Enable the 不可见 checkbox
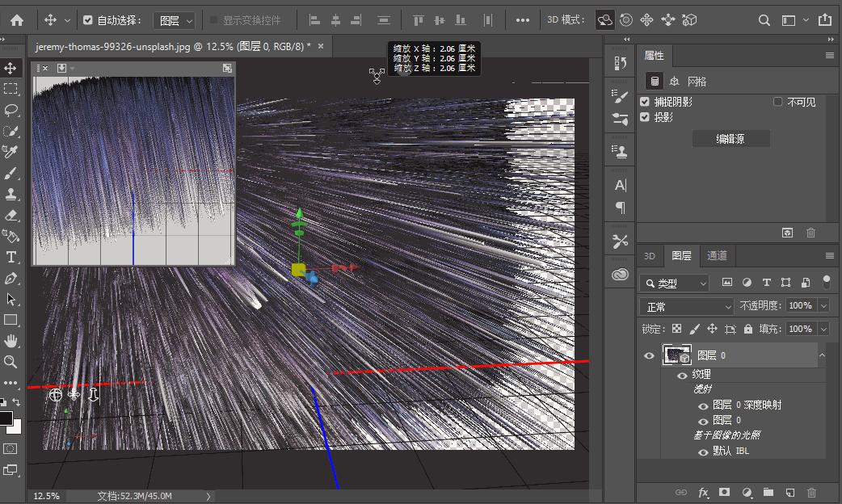The width and height of the screenshot is (842, 504). click(x=778, y=102)
